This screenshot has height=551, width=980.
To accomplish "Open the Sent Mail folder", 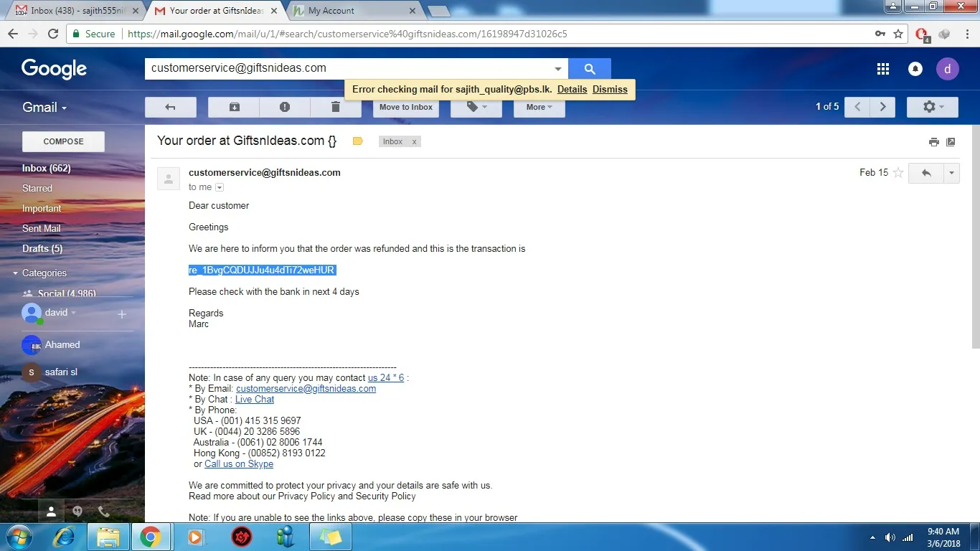I will coord(42,229).
